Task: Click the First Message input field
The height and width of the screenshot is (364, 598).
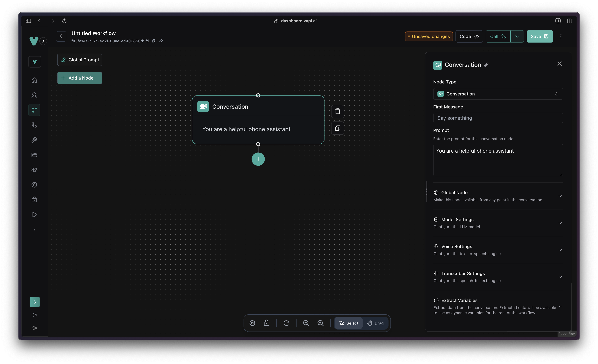Action: pyautogui.click(x=498, y=118)
